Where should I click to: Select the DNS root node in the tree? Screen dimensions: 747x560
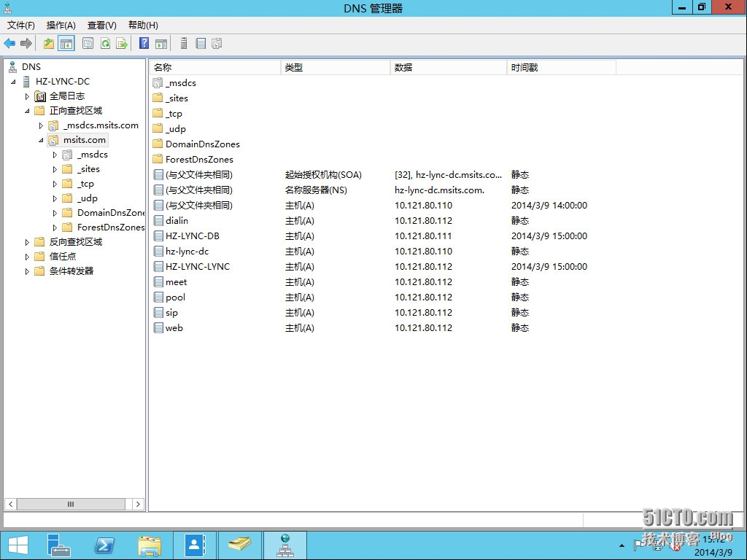tap(31, 67)
